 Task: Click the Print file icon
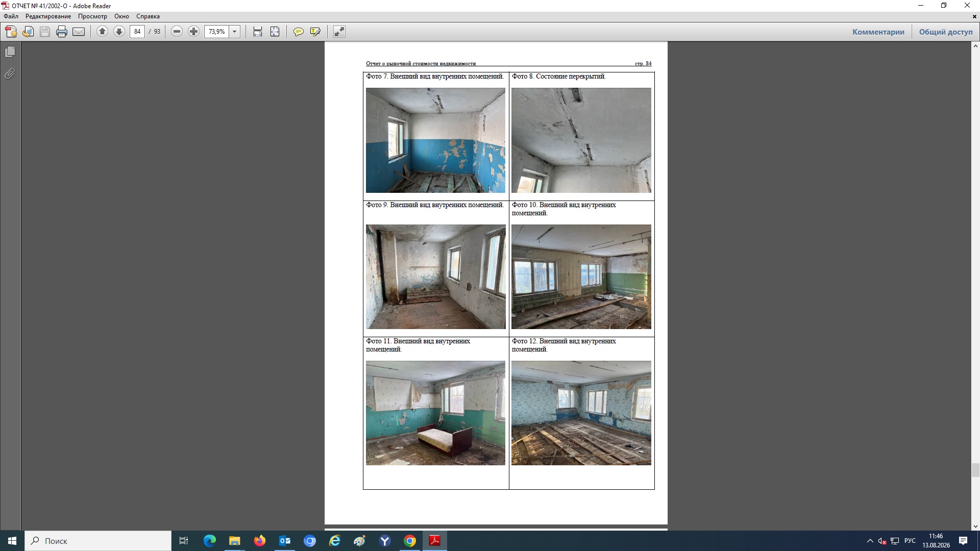62,32
